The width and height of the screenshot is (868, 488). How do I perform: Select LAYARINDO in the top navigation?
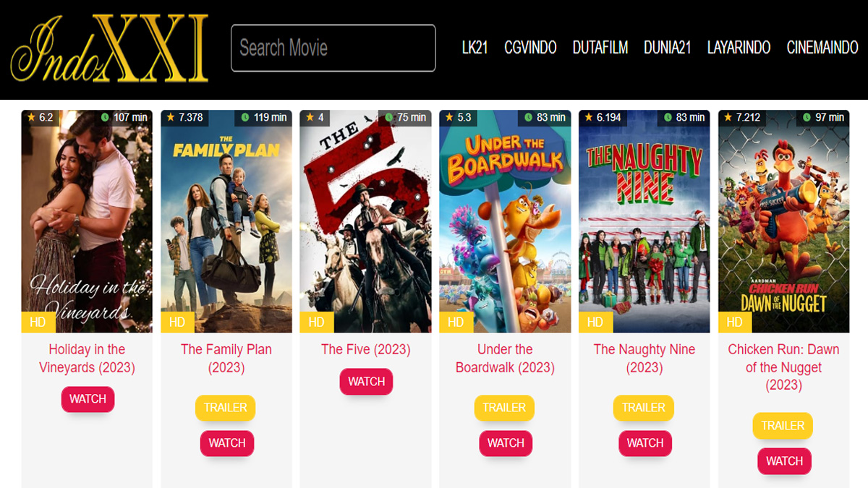tap(739, 48)
